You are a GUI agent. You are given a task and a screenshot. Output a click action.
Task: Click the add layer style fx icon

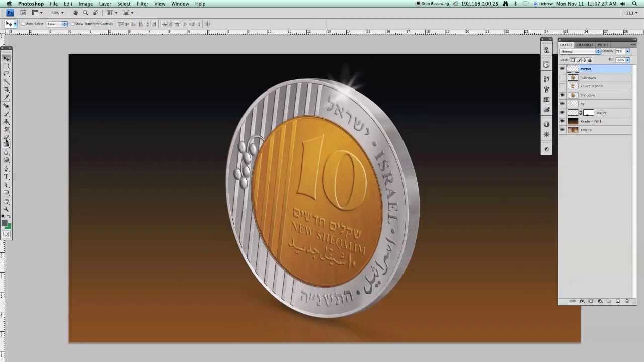click(582, 301)
